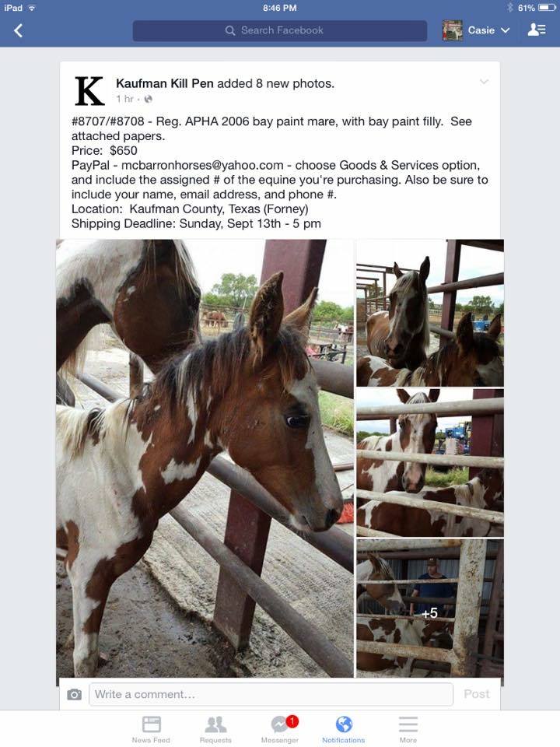Open the +5 more photos thumbnail
This screenshot has height=747, width=560.
430,608
